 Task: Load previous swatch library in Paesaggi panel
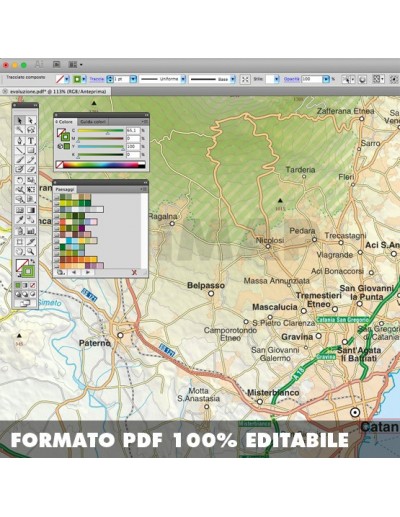tap(74, 273)
